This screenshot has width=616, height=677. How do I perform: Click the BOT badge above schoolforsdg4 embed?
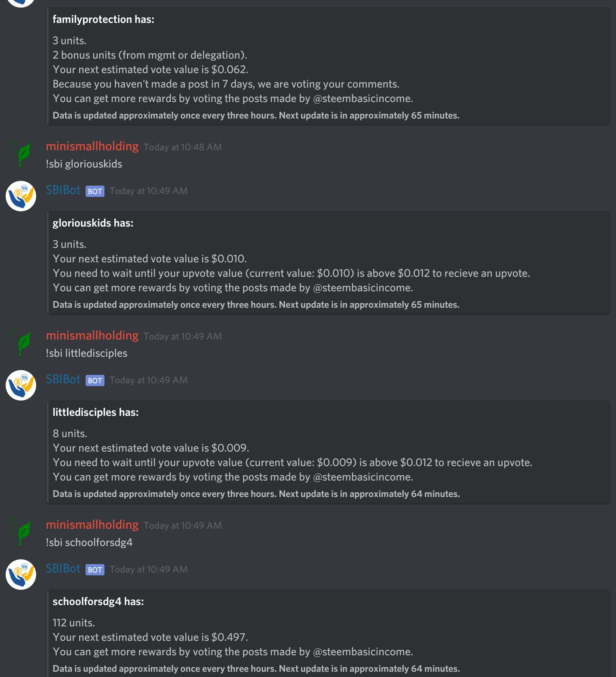pyautogui.click(x=95, y=570)
